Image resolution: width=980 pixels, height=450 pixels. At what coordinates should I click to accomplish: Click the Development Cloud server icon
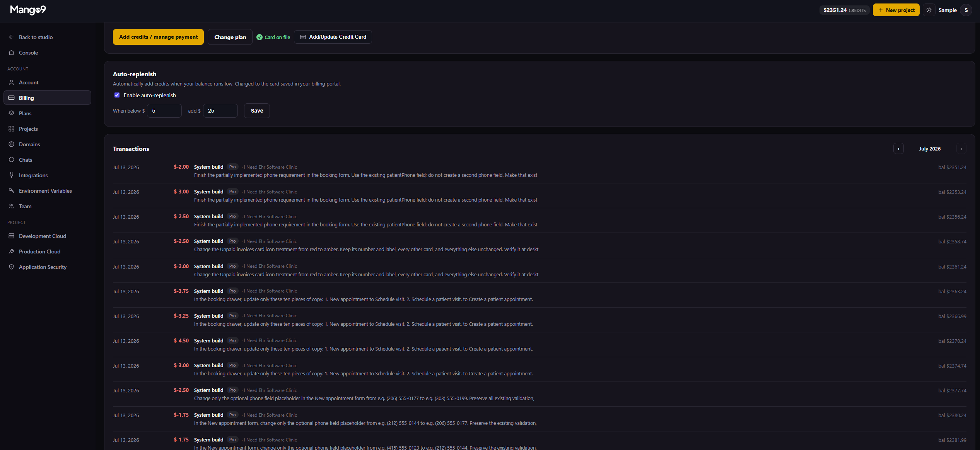12,236
